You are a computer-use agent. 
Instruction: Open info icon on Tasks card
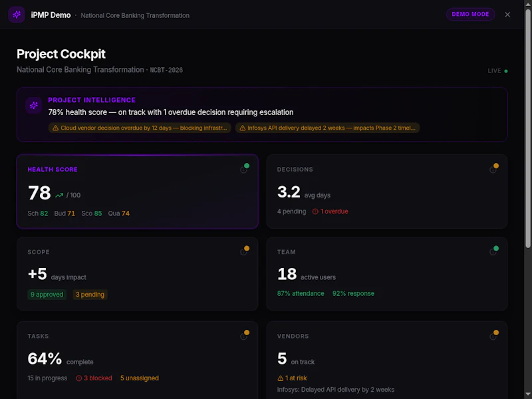(243, 336)
